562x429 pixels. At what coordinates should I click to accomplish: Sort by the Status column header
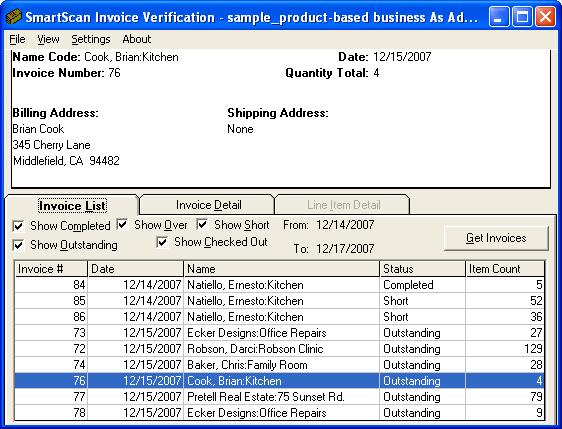click(423, 269)
